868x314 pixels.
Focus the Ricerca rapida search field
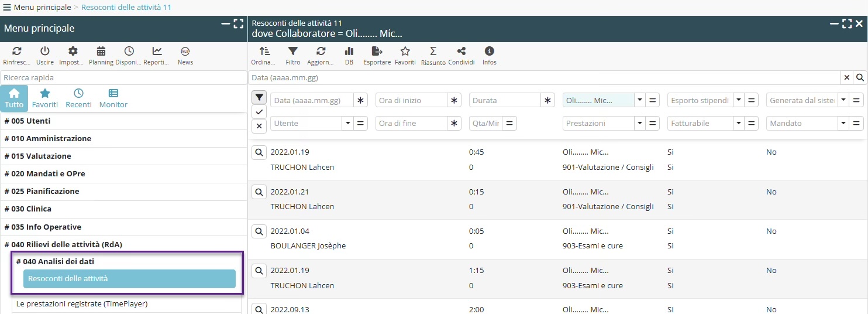[123, 77]
